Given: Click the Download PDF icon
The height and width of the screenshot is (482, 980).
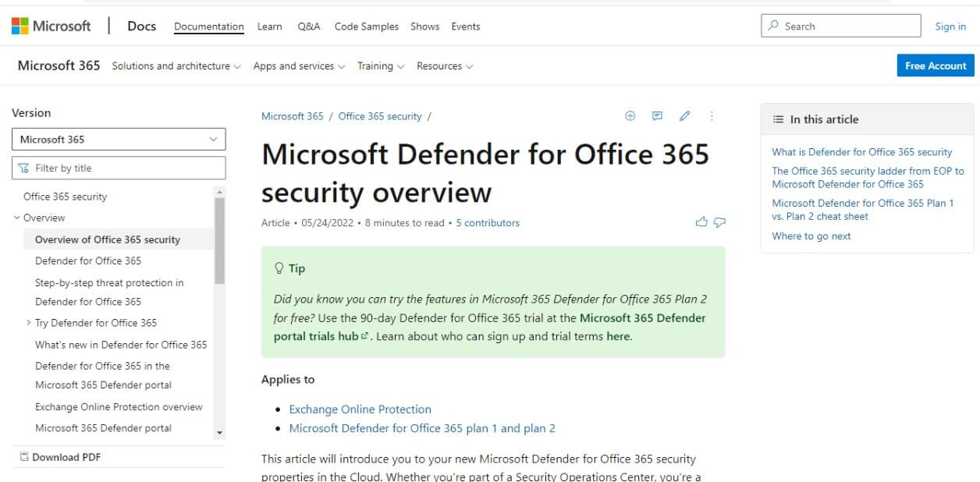Looking at the screenshot, I should (x=24, y=457).
